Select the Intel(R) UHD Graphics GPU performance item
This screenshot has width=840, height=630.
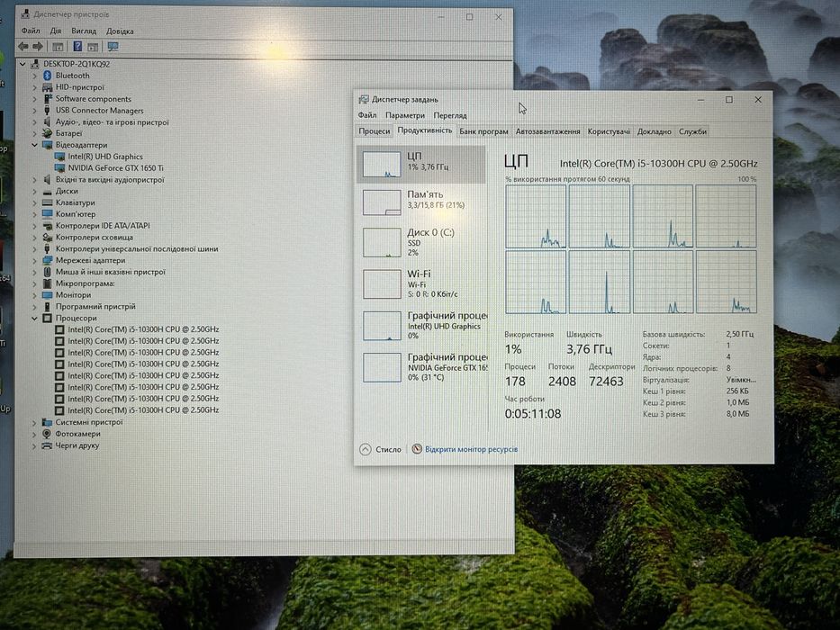pyautogui.click(x=421, y=325)
